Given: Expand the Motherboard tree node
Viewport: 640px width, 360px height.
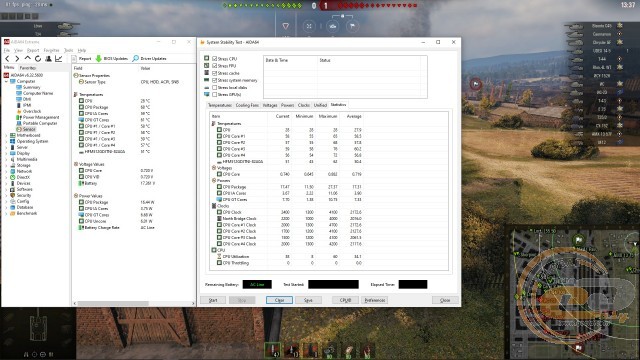Looking at the screenshot, I should point(6,135).
